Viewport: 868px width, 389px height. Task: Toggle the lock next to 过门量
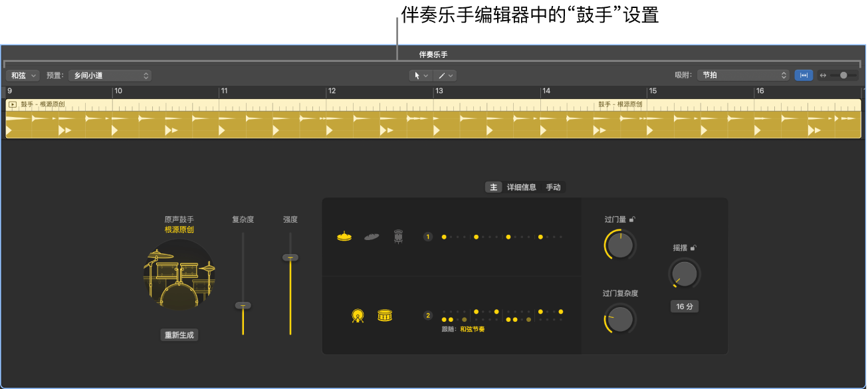pyautogui.click(x=633, y=219)
